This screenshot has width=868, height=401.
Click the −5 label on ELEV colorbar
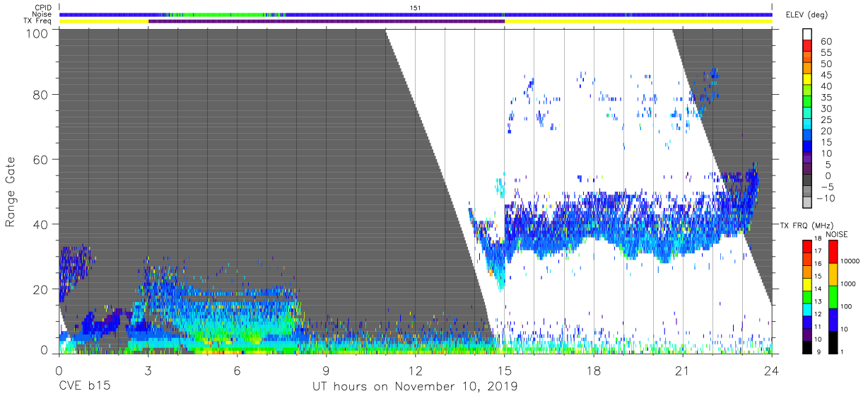(x=826, y=187)
